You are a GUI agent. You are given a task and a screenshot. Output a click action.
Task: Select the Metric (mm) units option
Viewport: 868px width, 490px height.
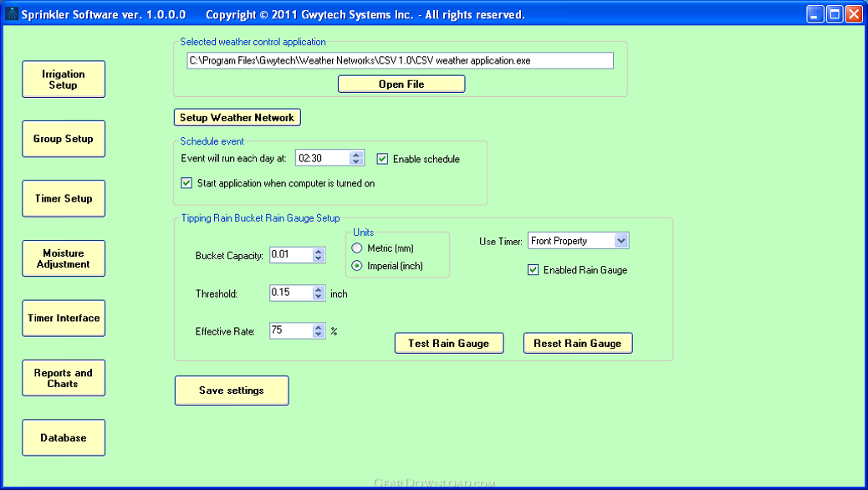(x=357, y=248)
